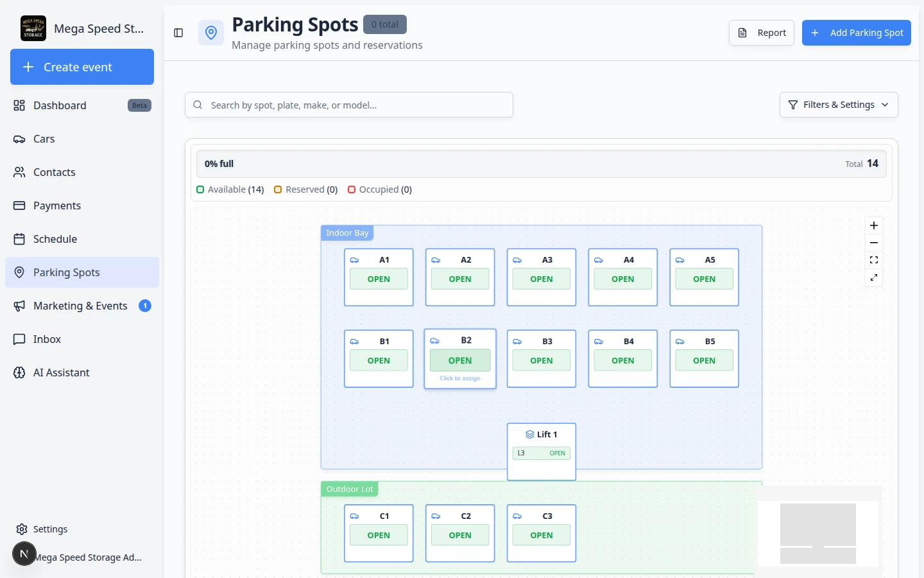Viewport: 924px width, 578px height.
Task: Click the Create event button
Action: pos(82,67)
